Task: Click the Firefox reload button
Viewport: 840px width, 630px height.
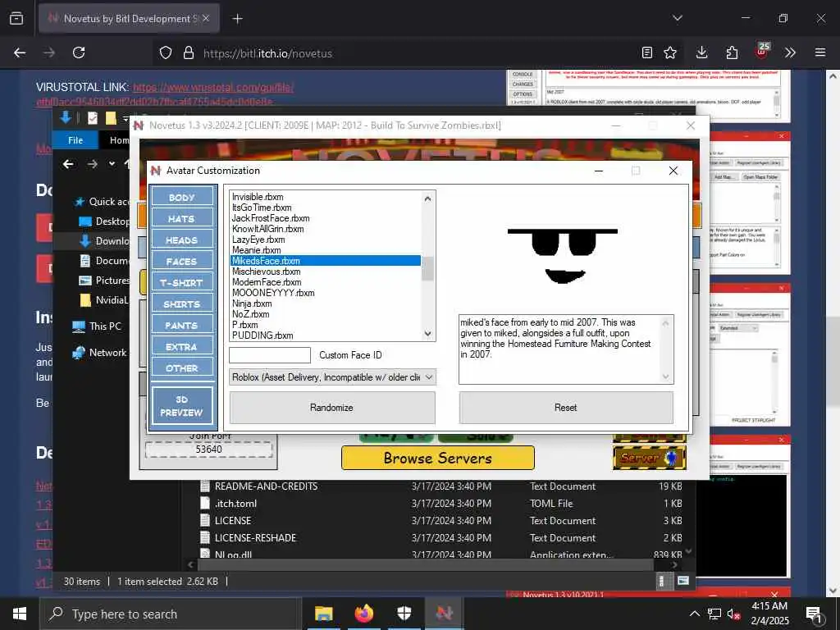Action: point(79,52)
